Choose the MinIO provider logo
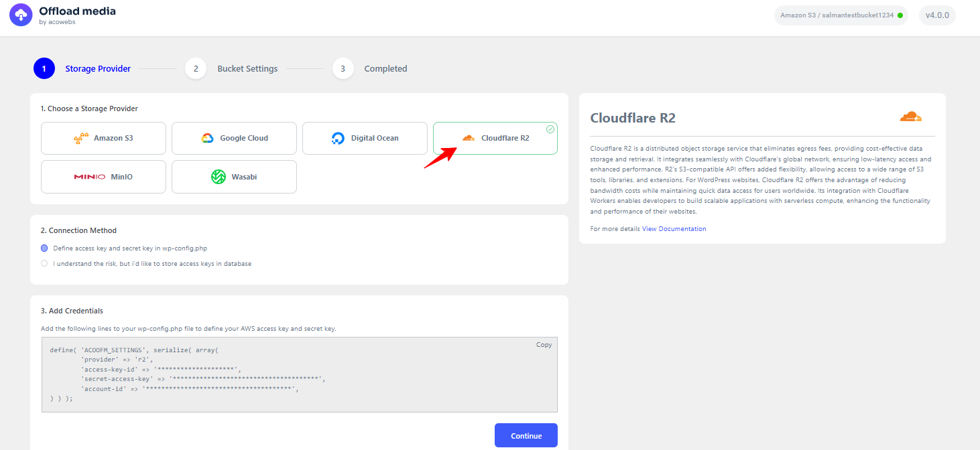The width and height of the screenshot is (980, 450). click(x=89, y=177)
